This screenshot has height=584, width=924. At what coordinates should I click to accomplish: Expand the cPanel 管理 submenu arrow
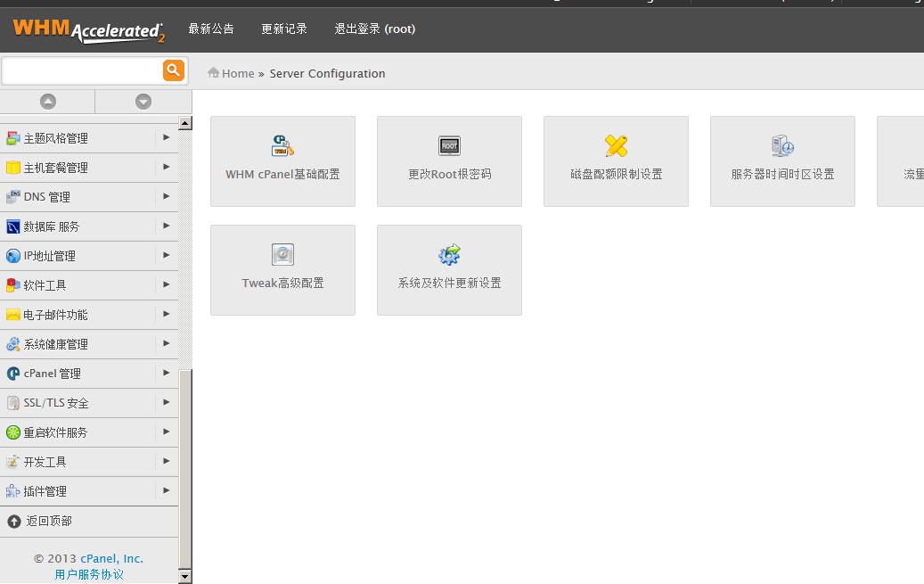(167, 373)
